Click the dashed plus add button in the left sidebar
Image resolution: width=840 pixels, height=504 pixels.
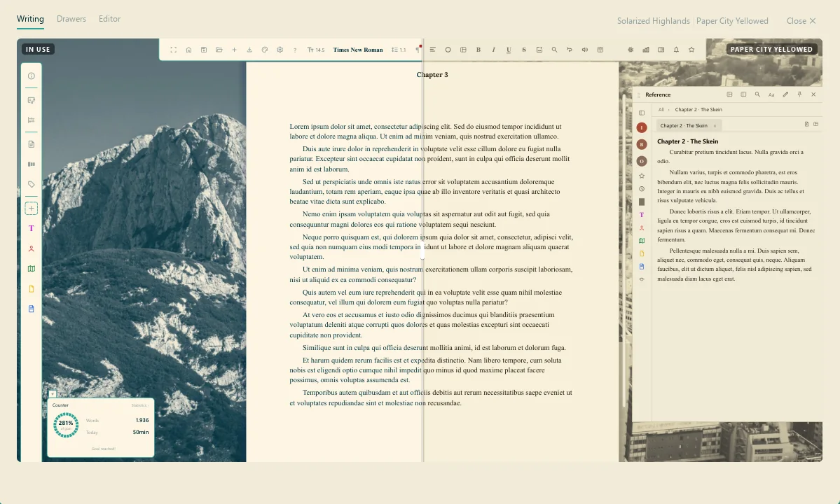[31, 208]
